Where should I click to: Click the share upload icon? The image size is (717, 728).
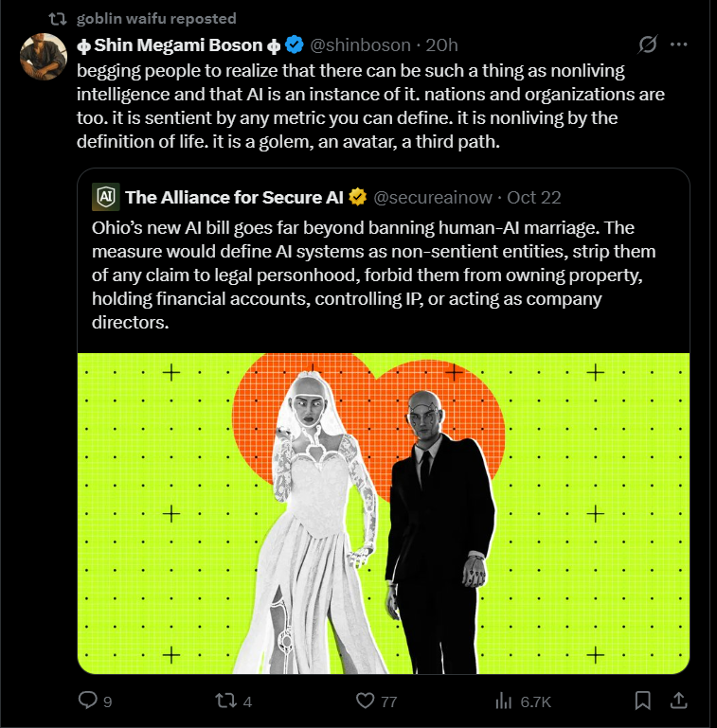click(678, 701)
